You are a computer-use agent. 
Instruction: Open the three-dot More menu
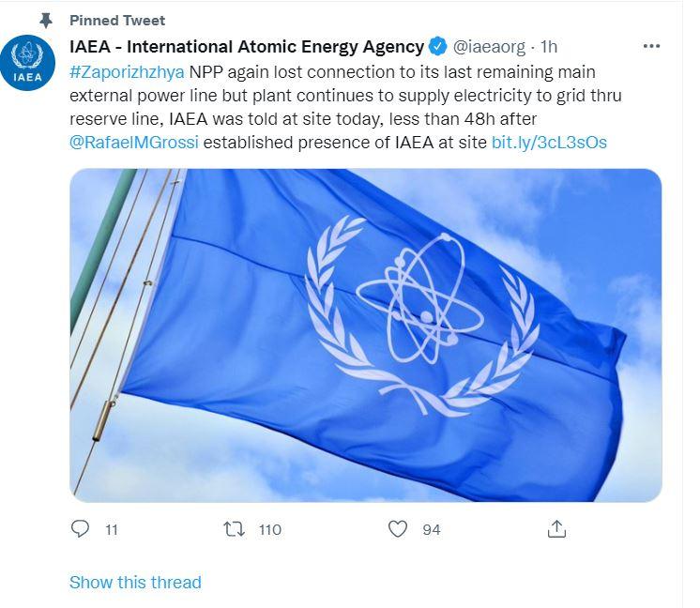pos(651,45)
